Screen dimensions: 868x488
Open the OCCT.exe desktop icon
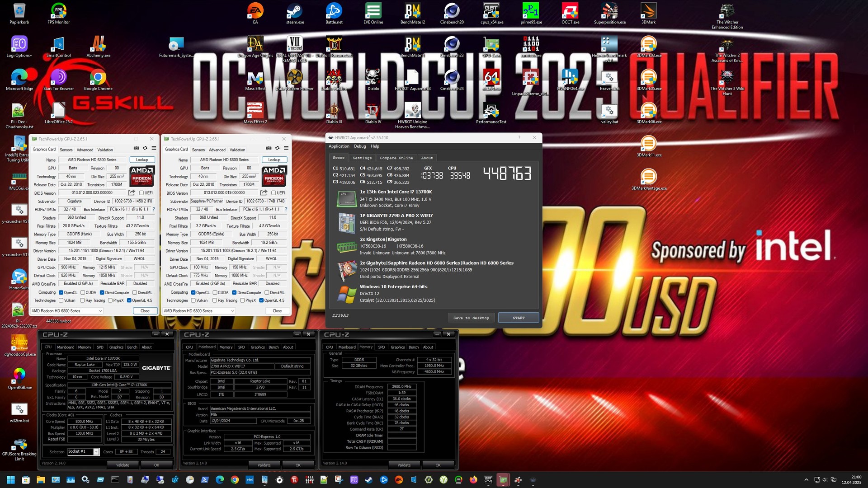(570, 13)
